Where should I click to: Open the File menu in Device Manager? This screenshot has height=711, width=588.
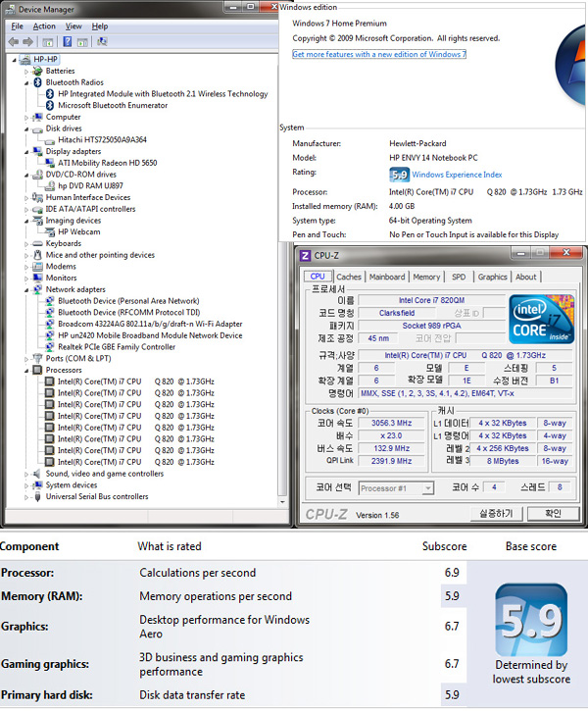[17, 26]
